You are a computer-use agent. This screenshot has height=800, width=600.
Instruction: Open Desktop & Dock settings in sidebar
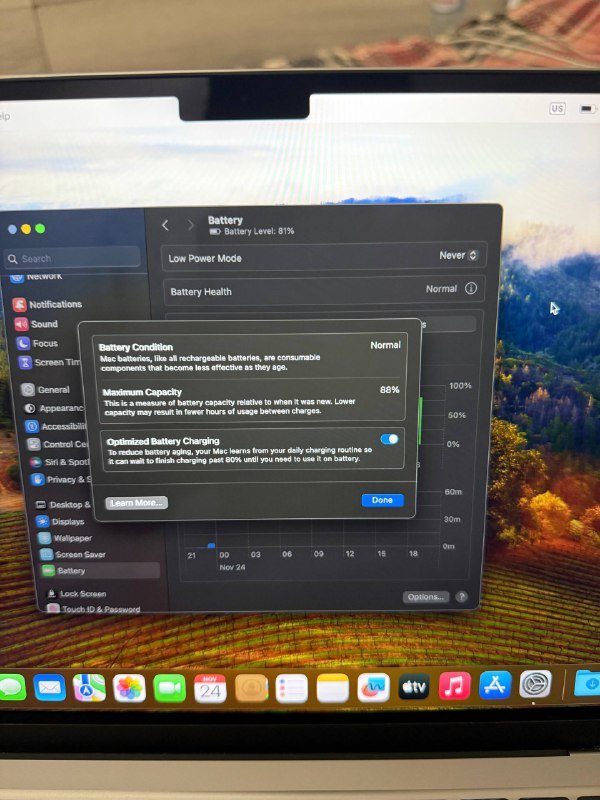click(63, 505)
